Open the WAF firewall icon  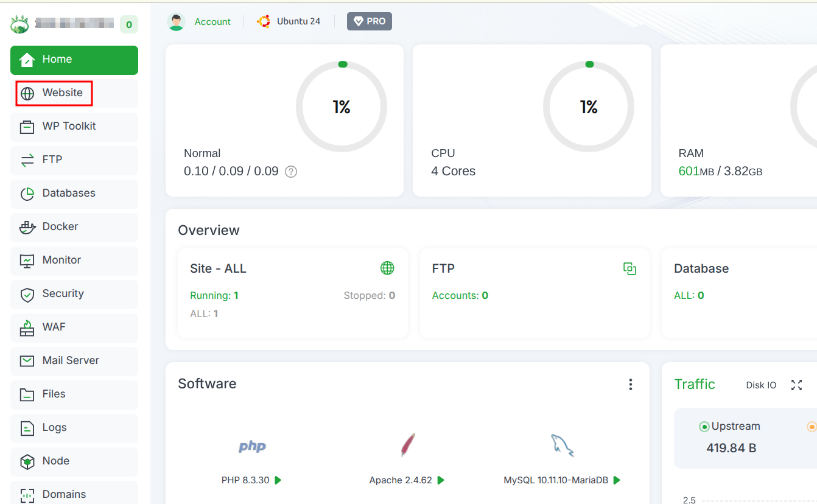tap(27, 327)
